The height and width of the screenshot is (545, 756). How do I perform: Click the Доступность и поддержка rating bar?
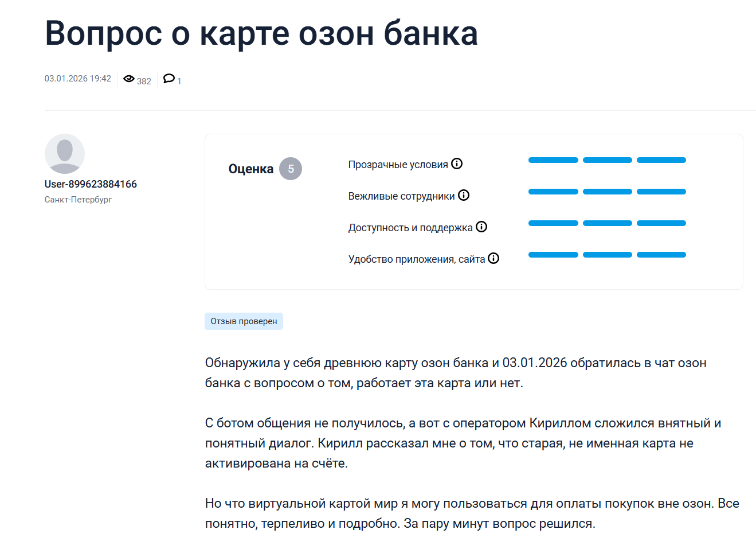click(607, 223)
